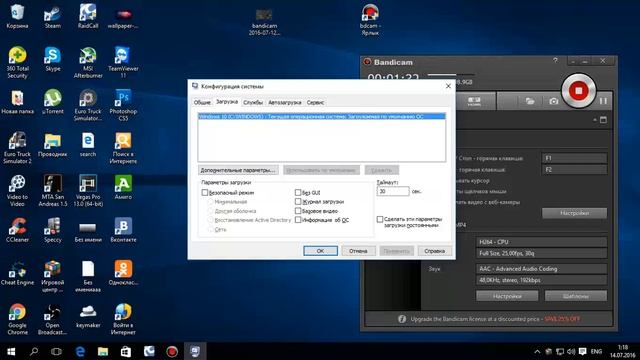This screenshot has height=360, width=640.
Task: Pause the Bandicam recording
Action: [603, 101]
